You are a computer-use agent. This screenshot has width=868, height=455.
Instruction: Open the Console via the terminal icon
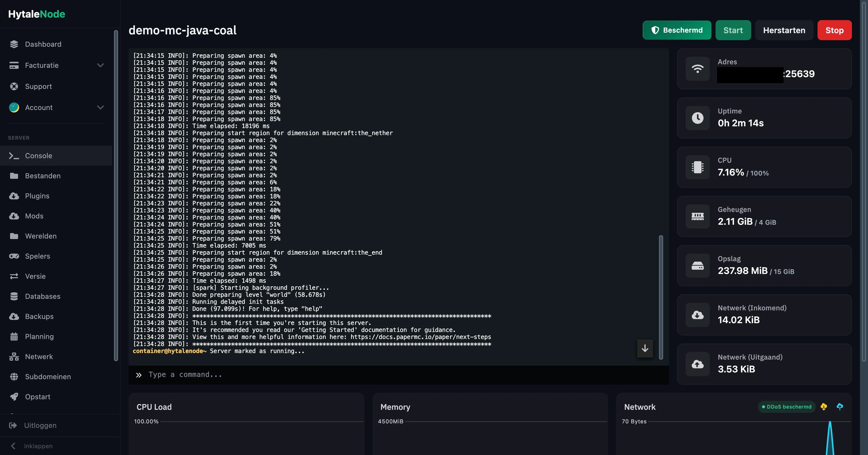(14, 156)
